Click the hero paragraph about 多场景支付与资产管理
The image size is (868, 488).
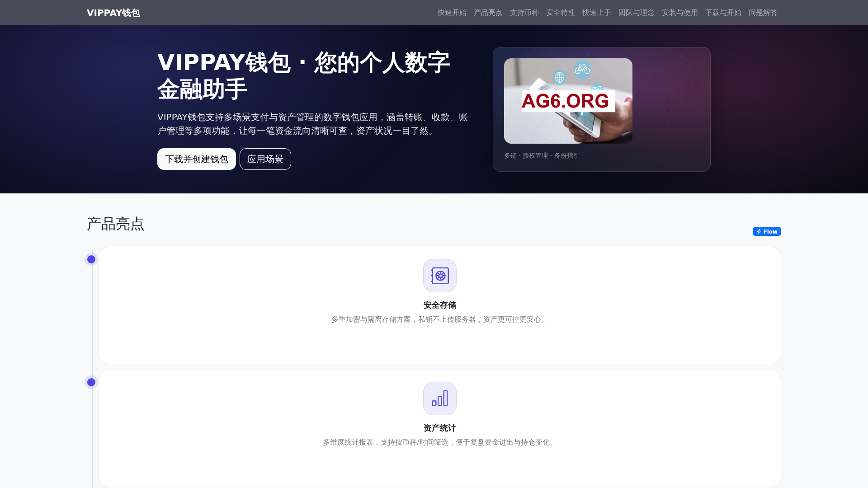coord(313,124)
